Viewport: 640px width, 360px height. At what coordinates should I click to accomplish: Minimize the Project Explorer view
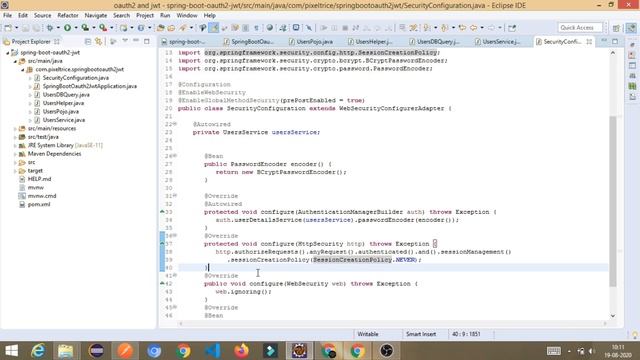(x=136, y=41)
